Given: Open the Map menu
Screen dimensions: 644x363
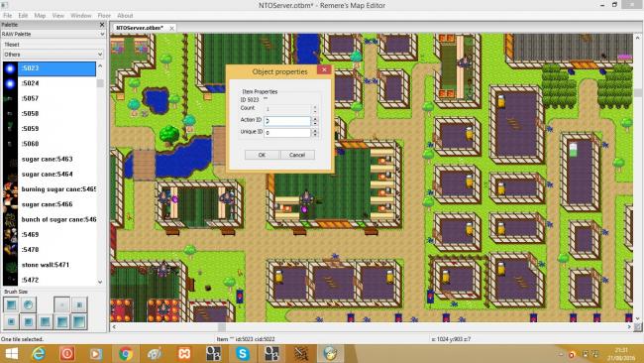Looking at the screenshot, I should (x=40, y=16).
